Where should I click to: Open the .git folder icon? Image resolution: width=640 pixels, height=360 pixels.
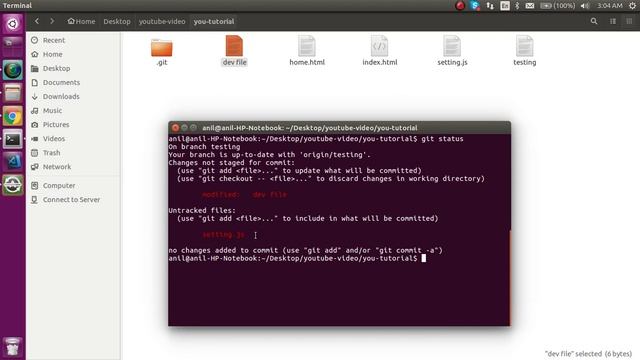point(162,48)
